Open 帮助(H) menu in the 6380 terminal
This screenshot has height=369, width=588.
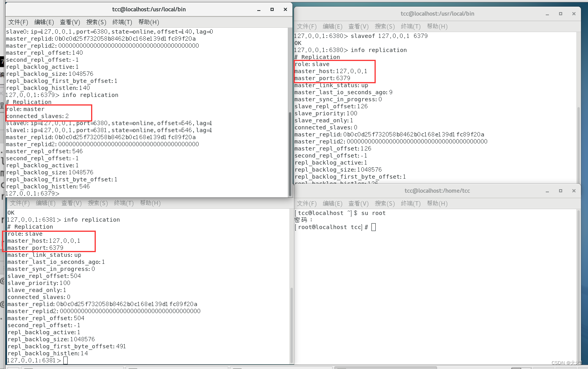tap(437, 26)
